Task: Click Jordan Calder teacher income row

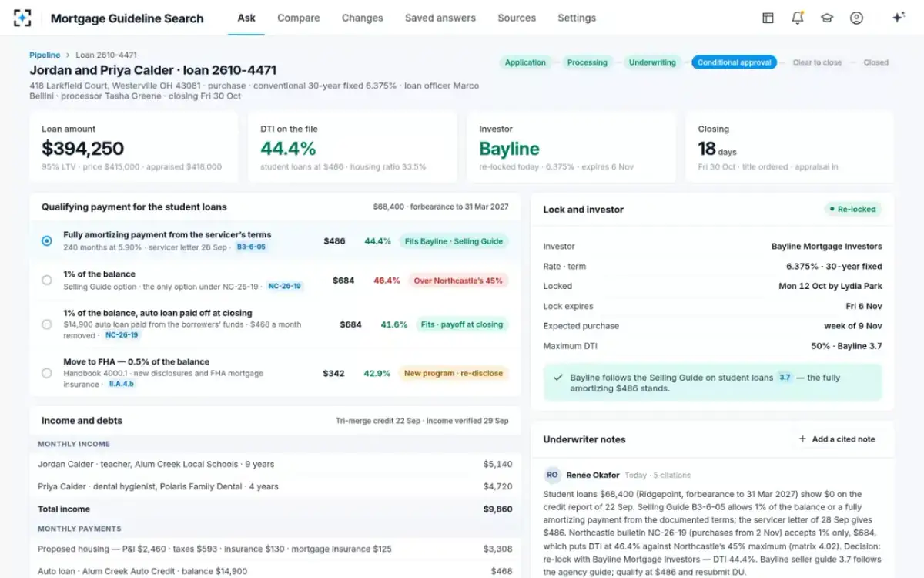Action: coord(275,464)
